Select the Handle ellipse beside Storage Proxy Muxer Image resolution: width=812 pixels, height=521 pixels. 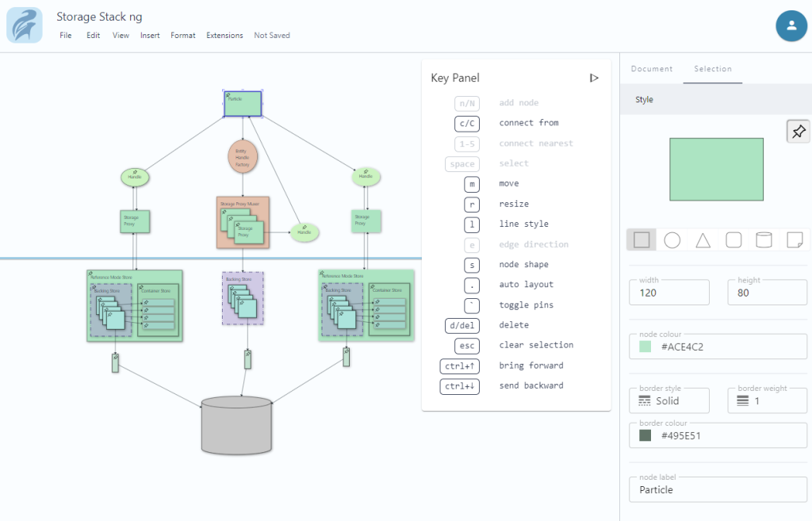tap(304, 232)
